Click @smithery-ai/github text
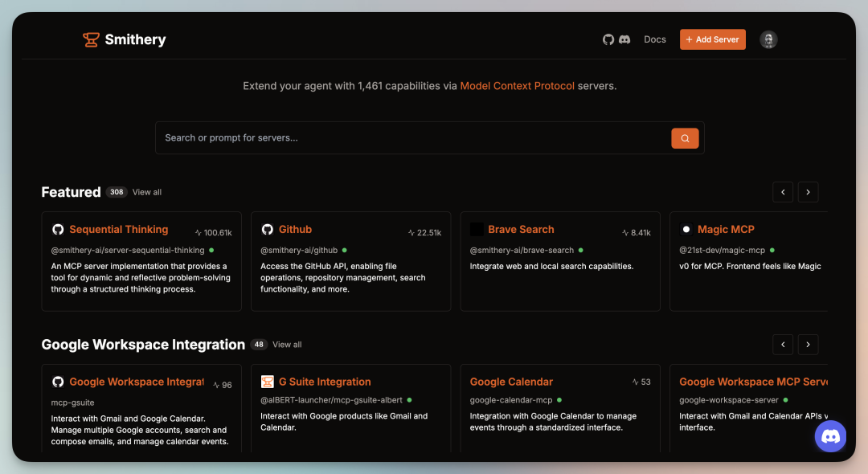 (x=299, y=250)
